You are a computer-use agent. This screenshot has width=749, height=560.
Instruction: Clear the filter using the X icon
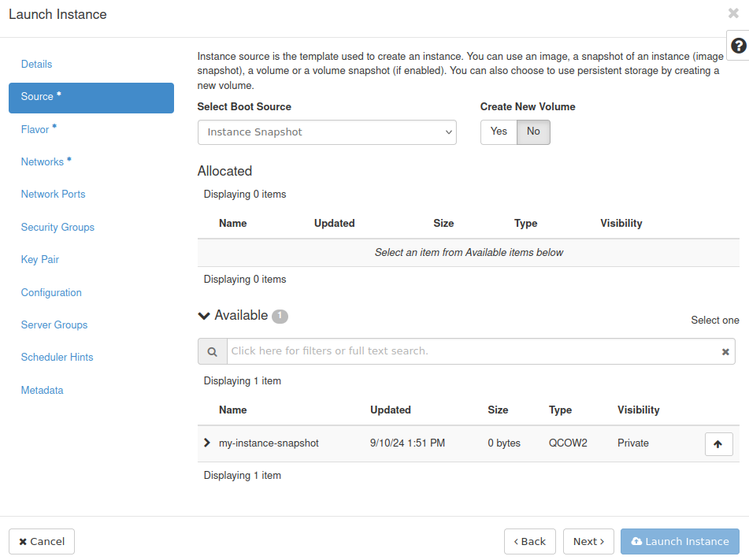point(725,351)
